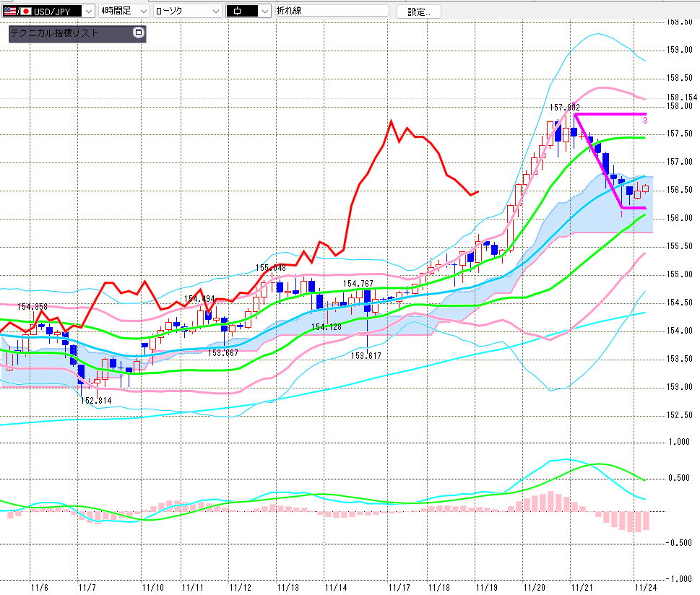Viewport: 700px width, 595px height.
Task: Click the Japan flag icon in the pair selector
Action: coord(26,11)
